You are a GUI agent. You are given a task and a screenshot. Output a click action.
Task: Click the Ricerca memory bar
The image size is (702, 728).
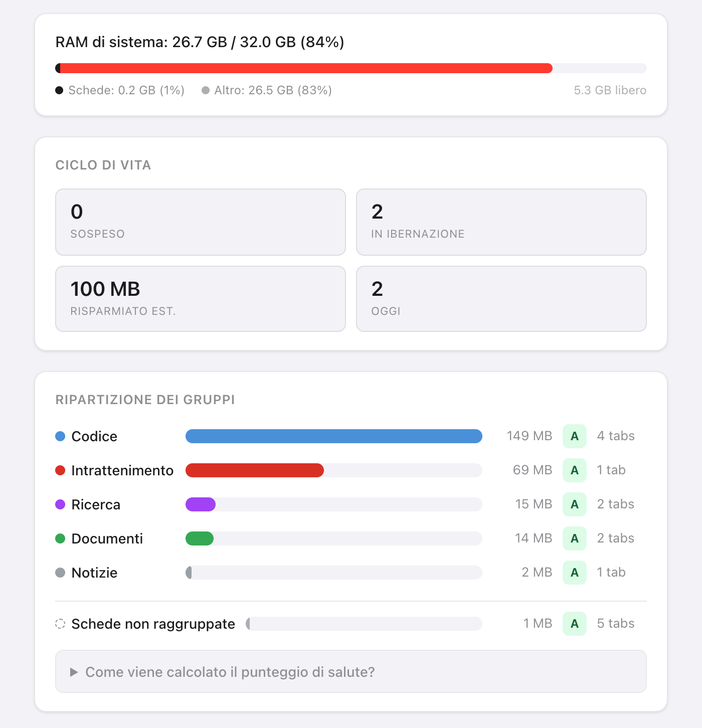tap(334, 504)
